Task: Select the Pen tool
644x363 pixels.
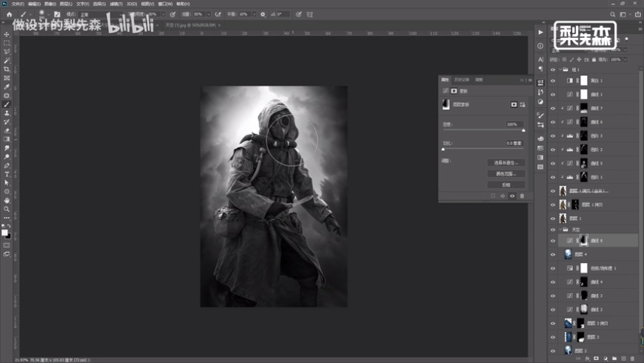Action: tap(7, 165)
